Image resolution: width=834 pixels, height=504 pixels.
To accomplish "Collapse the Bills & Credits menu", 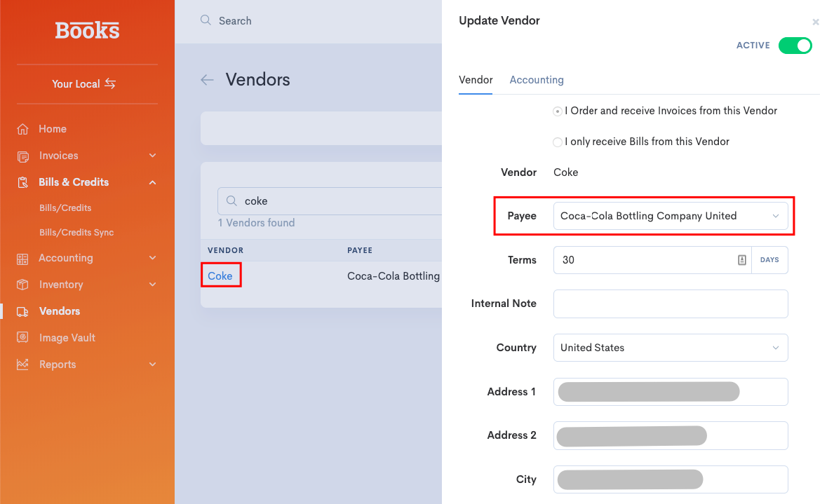I will point(152,182).
